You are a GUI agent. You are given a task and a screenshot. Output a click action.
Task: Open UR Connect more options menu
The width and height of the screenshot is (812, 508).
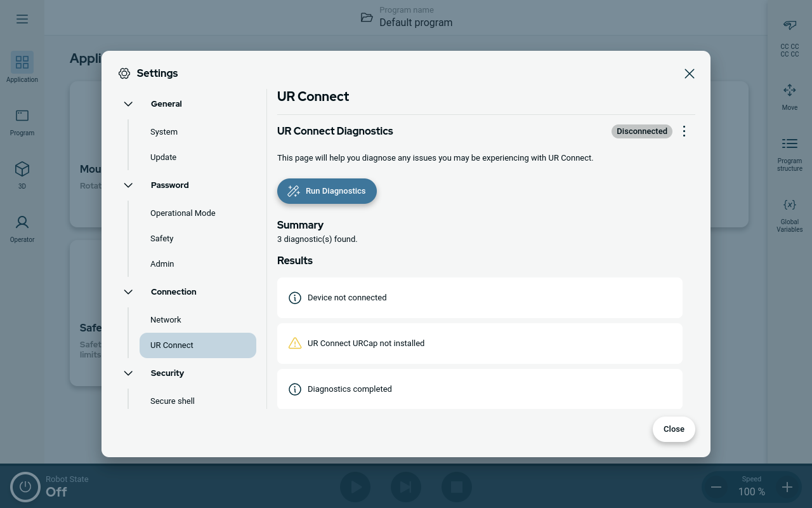[684, 131]
